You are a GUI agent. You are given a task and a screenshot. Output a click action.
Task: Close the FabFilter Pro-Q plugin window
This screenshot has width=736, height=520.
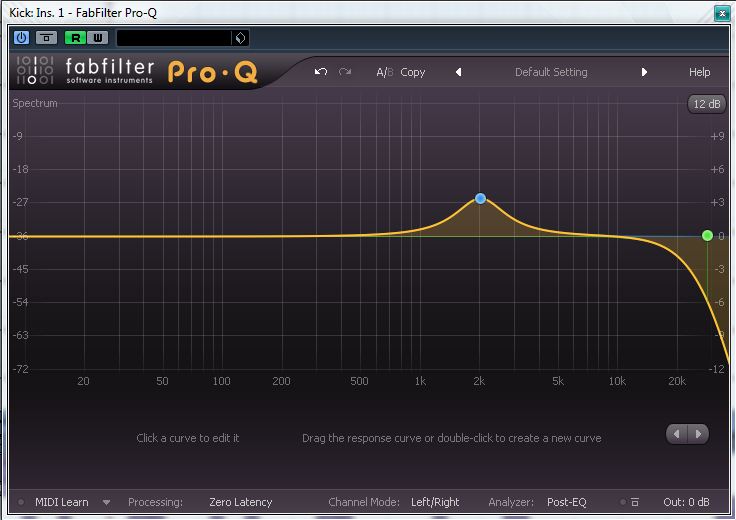click(722, 13)
